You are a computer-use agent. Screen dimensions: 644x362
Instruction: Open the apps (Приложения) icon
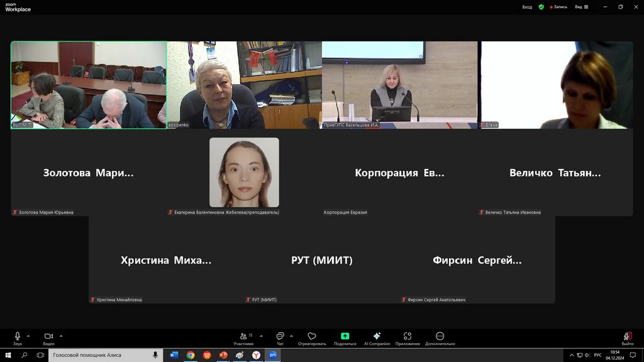point(408,337)
